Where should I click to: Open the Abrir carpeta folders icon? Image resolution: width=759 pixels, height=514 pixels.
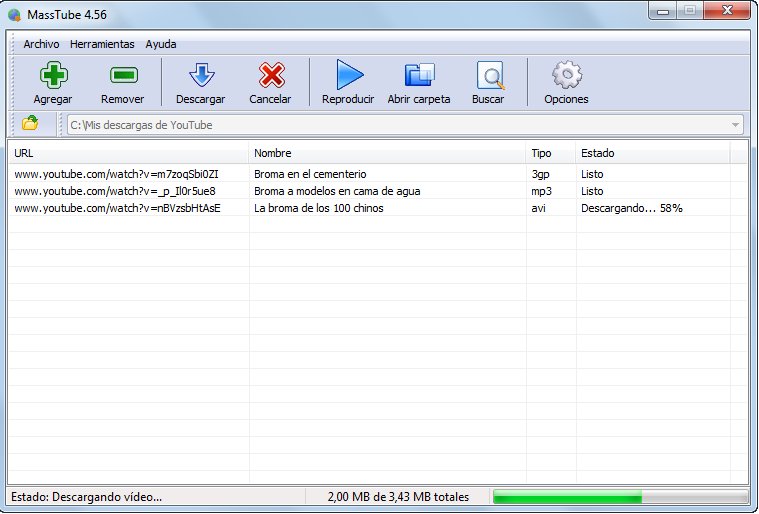click(419, 75)
